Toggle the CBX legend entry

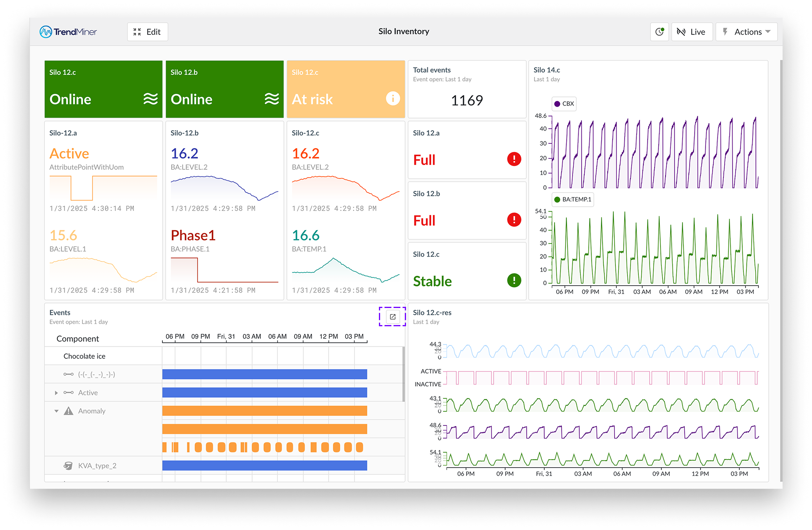point(564,104)
